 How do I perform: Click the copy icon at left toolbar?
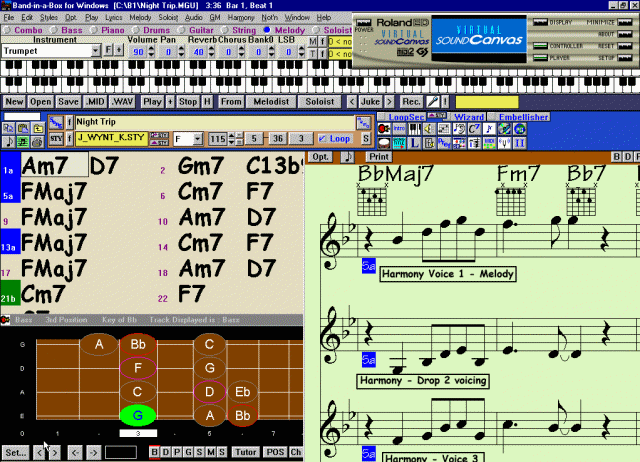(9, 128)
